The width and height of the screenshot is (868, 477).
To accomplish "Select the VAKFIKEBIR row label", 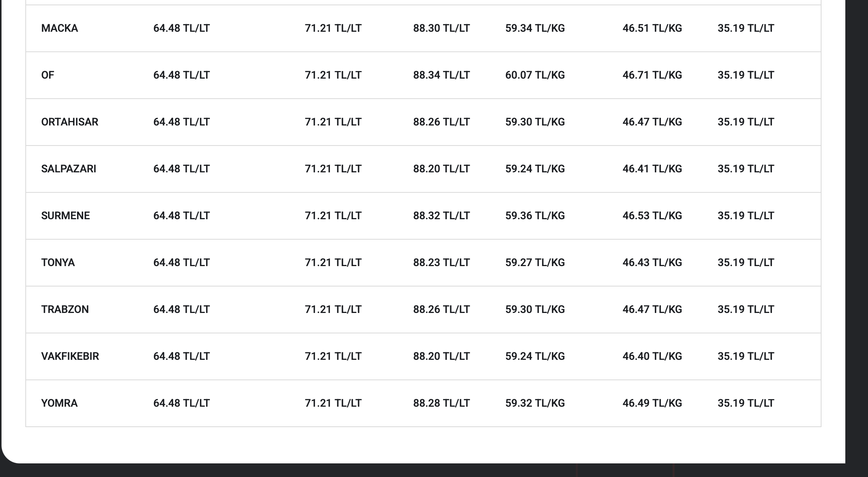I will pyautogui.click(x=70, y=356).
